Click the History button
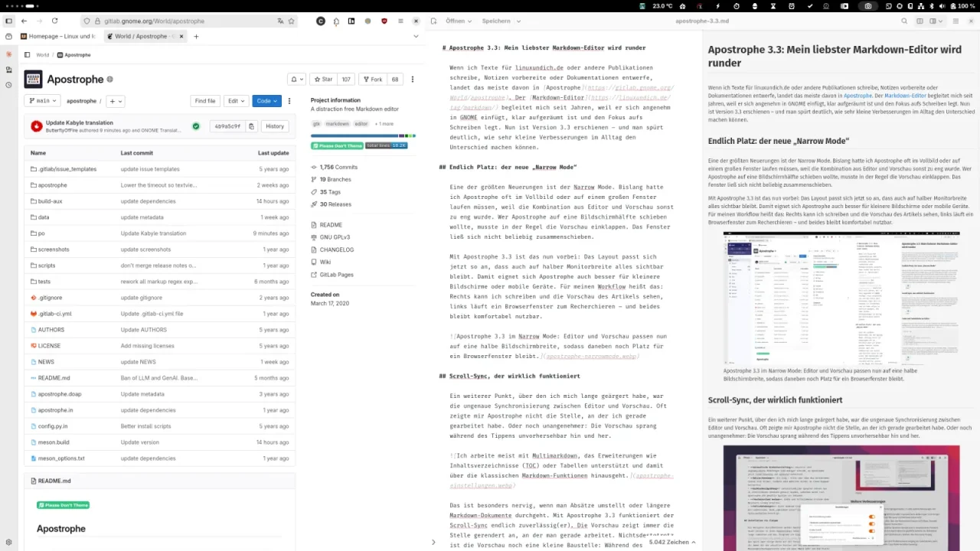 [x=274, y=126]
